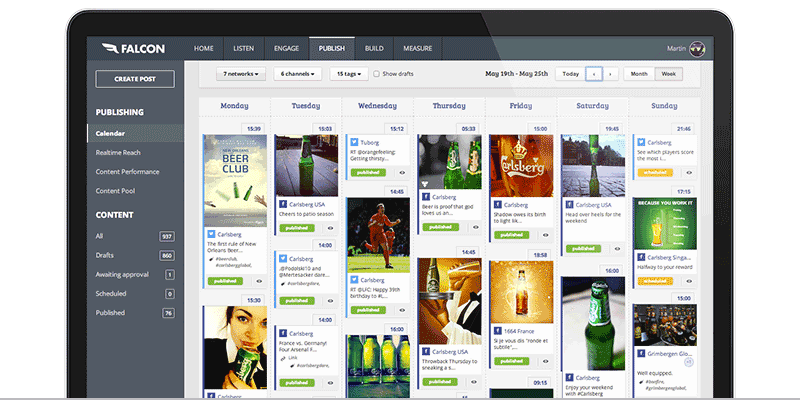Click Facebook icon on Enjoy your weekend post
This screenshot has height=400, width=800.
click(x=569, y=378)
